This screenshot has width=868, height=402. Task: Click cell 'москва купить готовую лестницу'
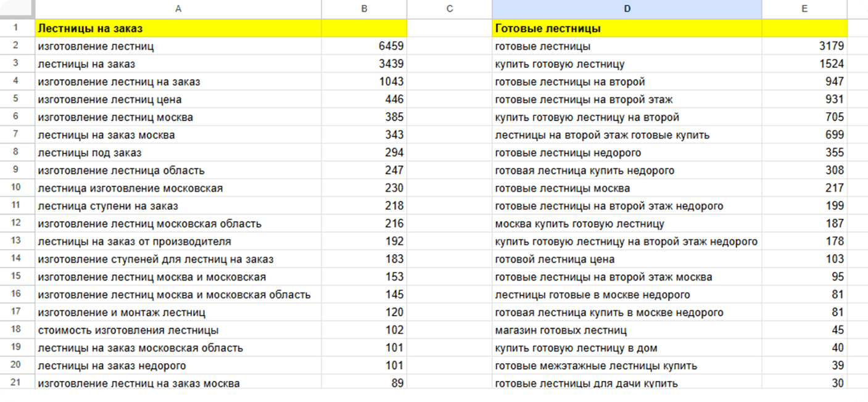click(x=627, y=223)
